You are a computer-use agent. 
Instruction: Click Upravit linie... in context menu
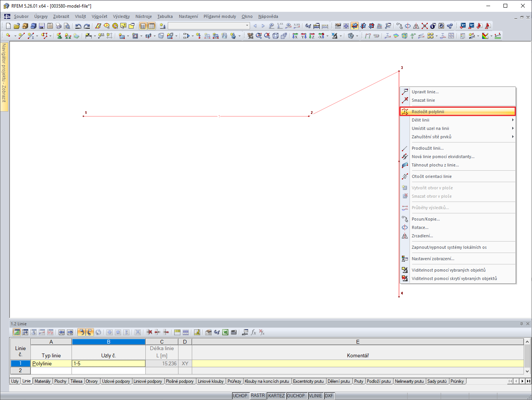click(457, 92)
